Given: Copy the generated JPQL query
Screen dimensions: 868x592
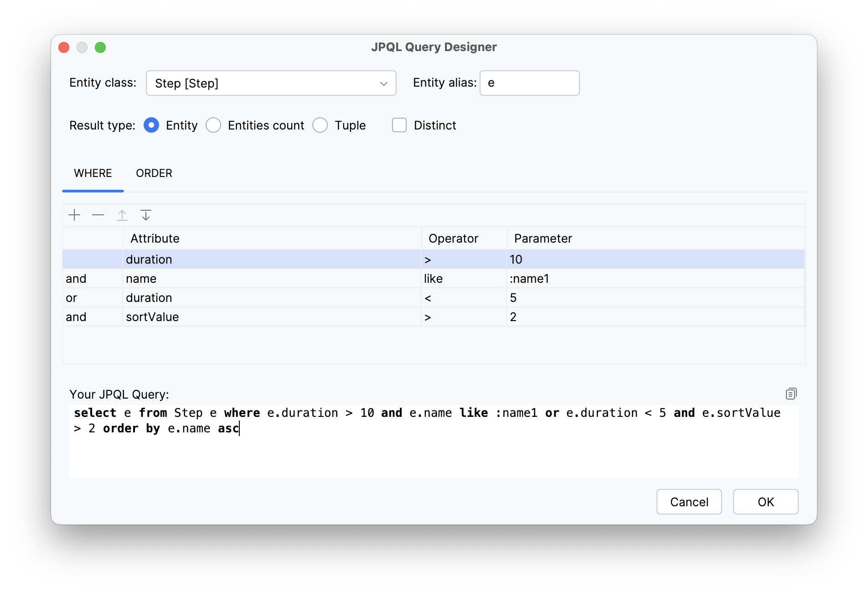Looking at the screenshot, I should 791,393.
